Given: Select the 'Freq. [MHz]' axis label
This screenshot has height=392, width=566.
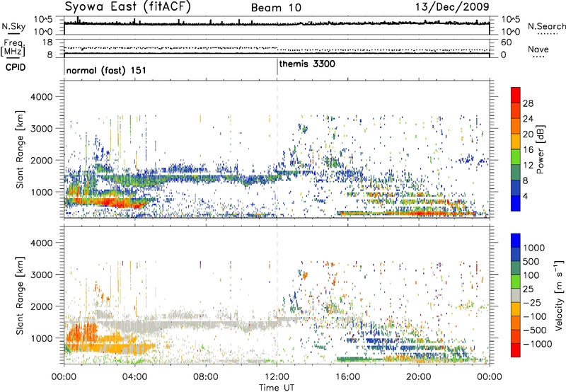Looking at the screenshot, I should pos(13,48).
